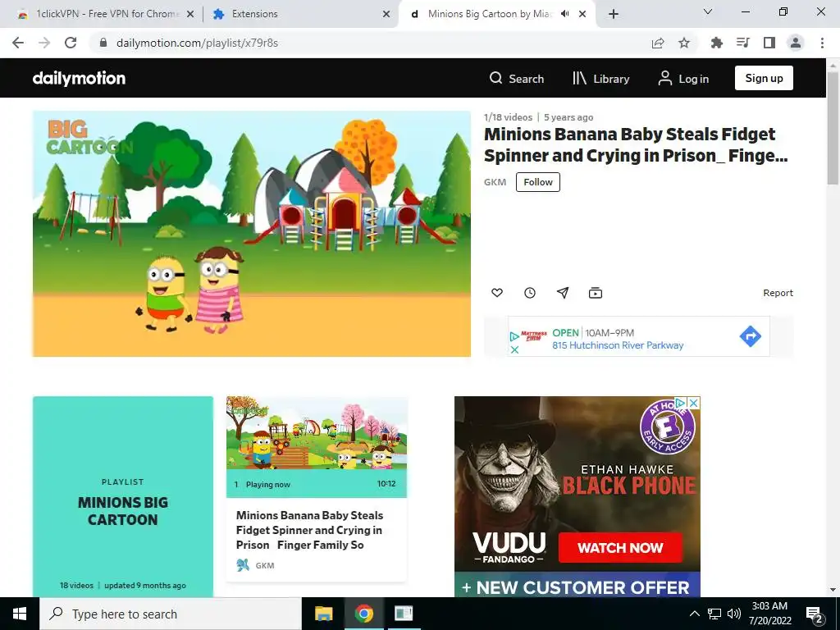Click Log in in the header
Viewport: 840px width, 630px height.
pos(683,79)
